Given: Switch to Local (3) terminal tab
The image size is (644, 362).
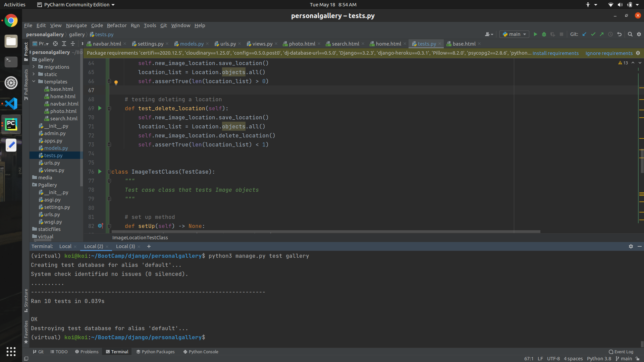Looking at the screenshot, I should pyautogui.click(x=125, y=246).
